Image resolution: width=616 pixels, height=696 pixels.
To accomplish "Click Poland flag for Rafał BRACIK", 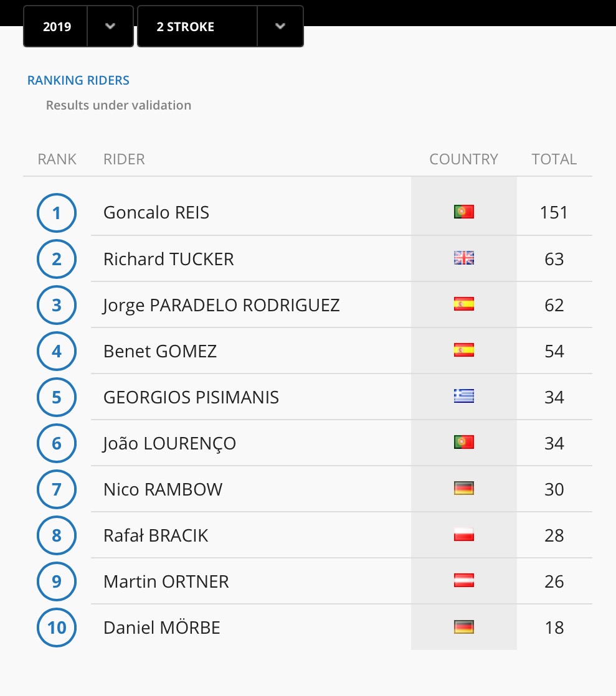I will [x=463, y=535].
